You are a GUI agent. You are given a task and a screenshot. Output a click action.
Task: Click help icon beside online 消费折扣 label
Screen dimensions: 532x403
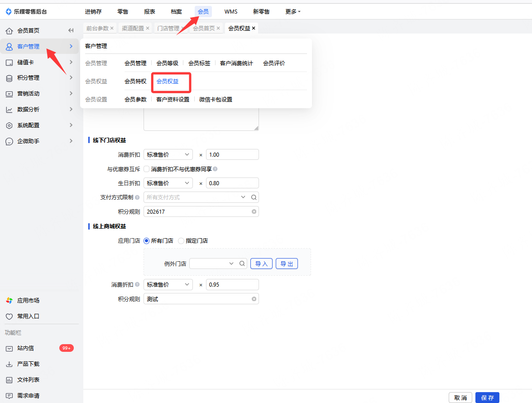click(137, 285)
